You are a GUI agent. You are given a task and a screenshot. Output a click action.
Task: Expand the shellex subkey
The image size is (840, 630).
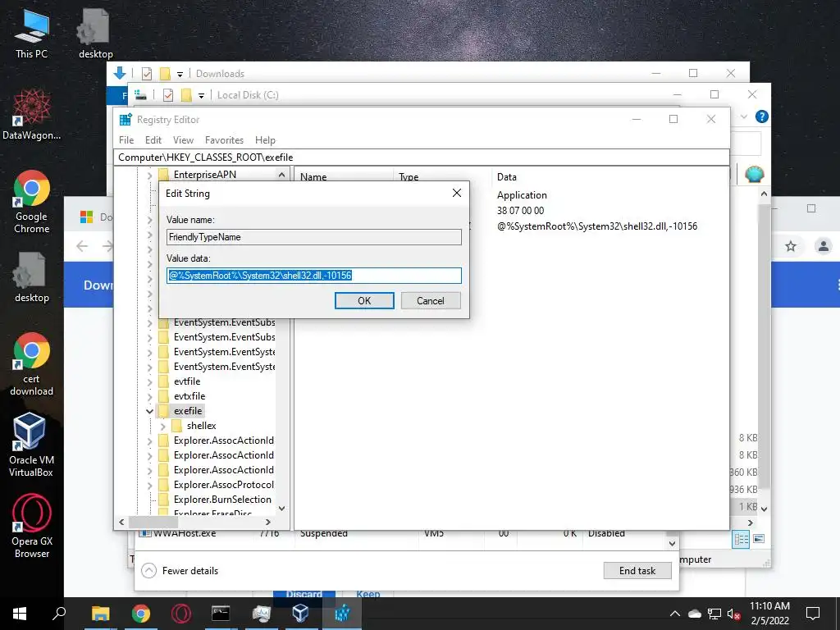163,426
